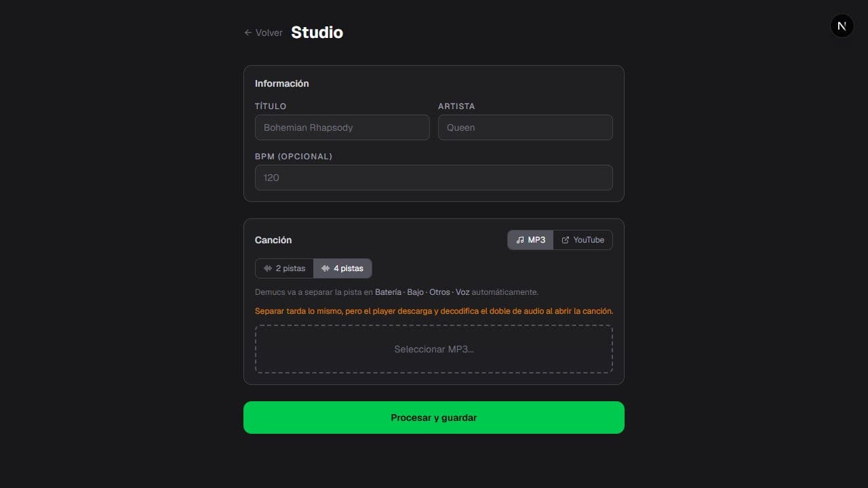Click the Studio page heading

[x=317, y=33]
